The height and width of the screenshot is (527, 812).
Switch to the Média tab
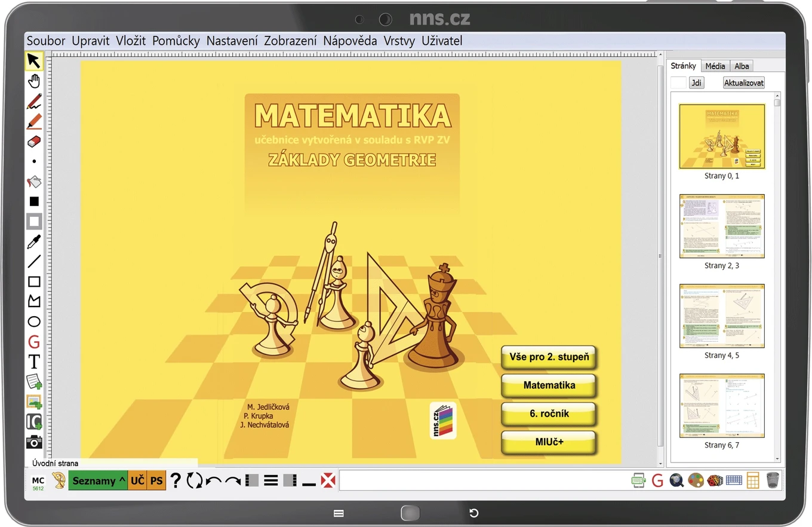[x=715, y=66]
